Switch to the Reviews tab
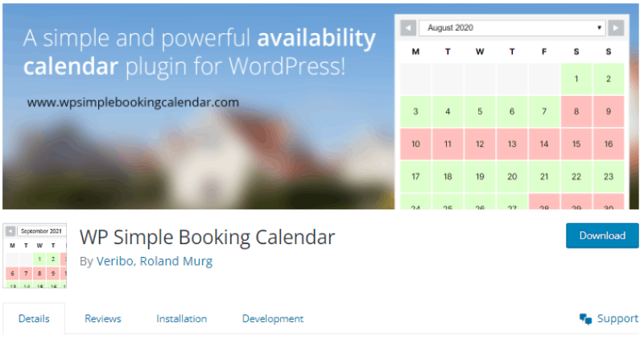 pyautogui.click(x=103, y=318)
